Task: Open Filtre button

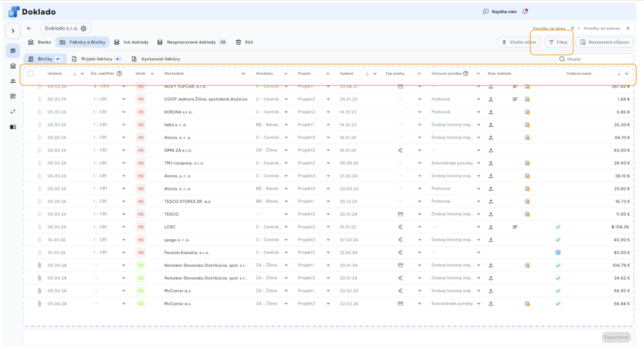Action: (558, 42)
